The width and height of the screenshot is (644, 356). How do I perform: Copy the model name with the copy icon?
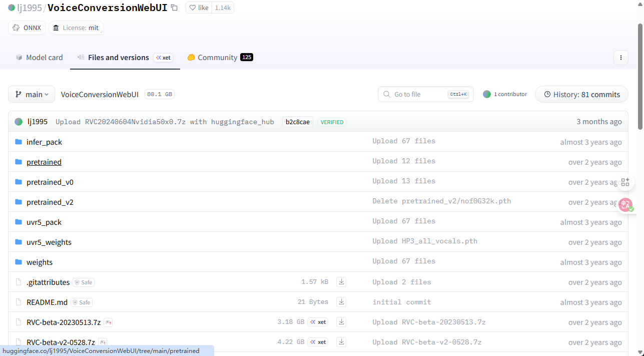click(x=174, y=8)
